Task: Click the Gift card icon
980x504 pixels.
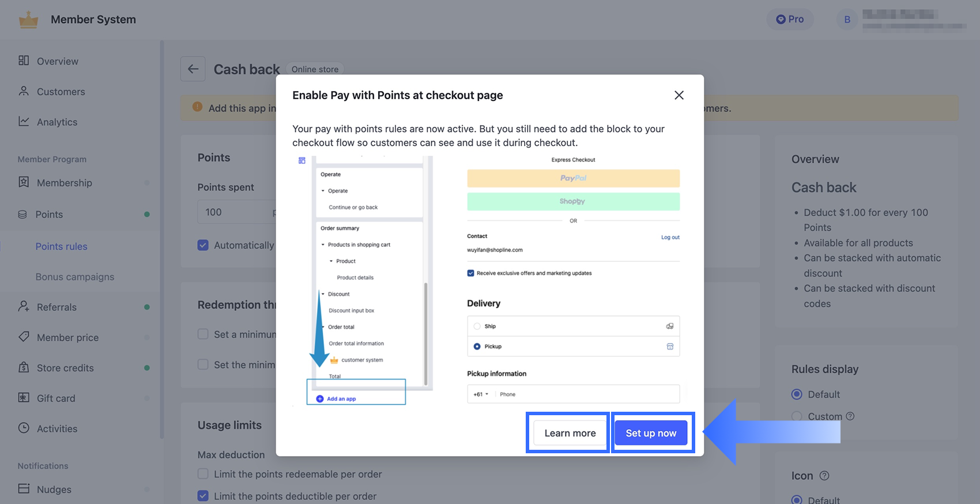Action: pyautogui.click(x=24, y=398)
